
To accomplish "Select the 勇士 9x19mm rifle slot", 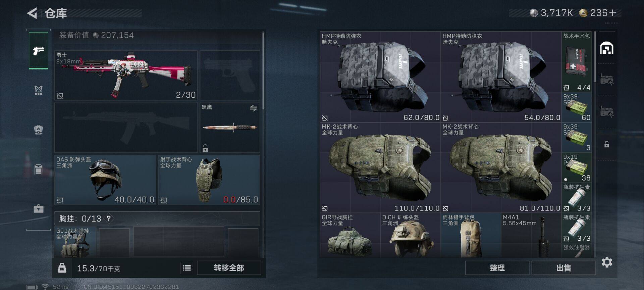I will [126, 76].
